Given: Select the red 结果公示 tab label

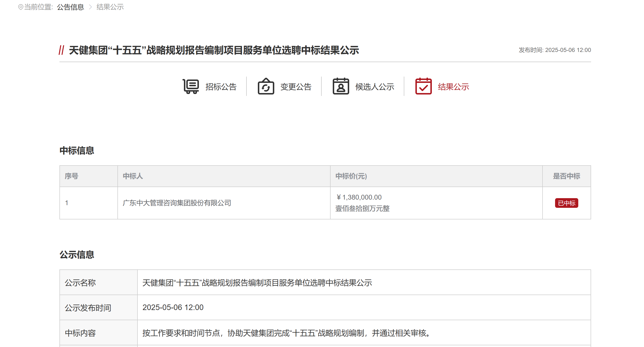Looking at the screenshot, I should pyautogui.click(x=453, y=87).
